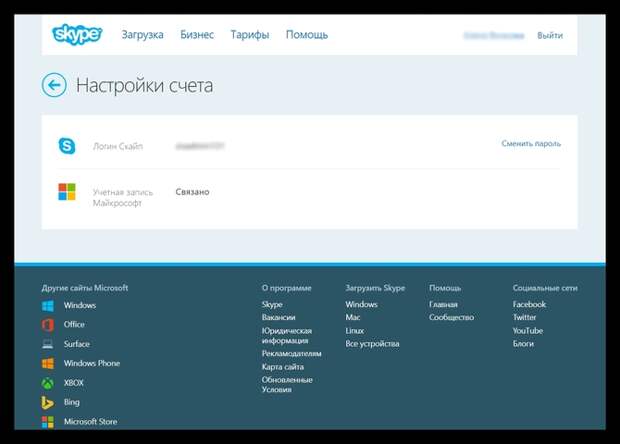Screen dimensions: 620x444
Task: Click the Помощь footer heading
Action: pyautogui.click(x=445, y=288)
